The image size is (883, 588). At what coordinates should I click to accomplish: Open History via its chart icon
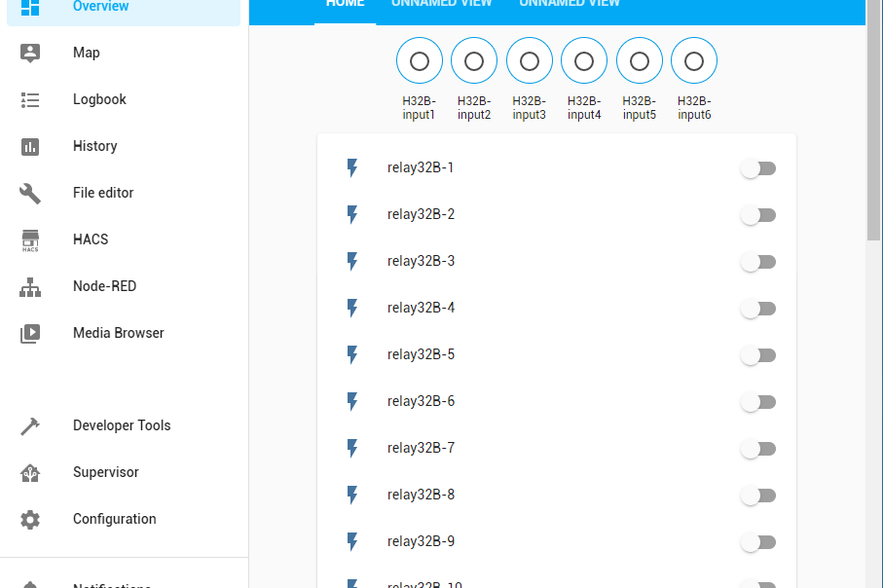(x=30, y=146)
